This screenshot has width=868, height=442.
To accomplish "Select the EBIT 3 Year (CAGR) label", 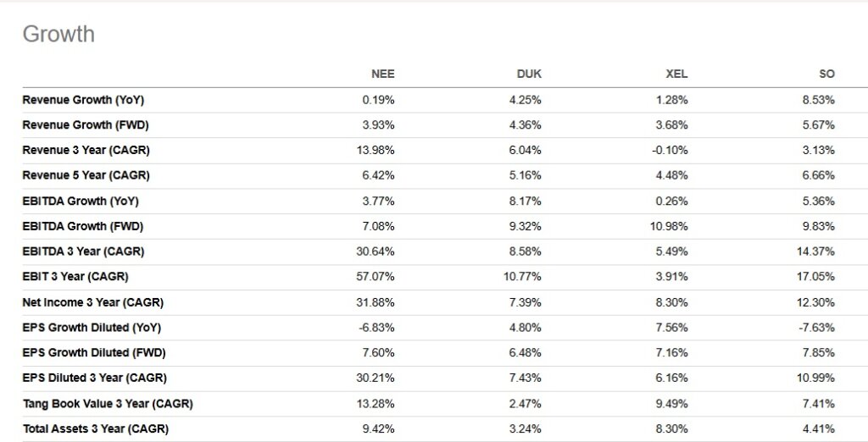I will [x=75, y=277].
